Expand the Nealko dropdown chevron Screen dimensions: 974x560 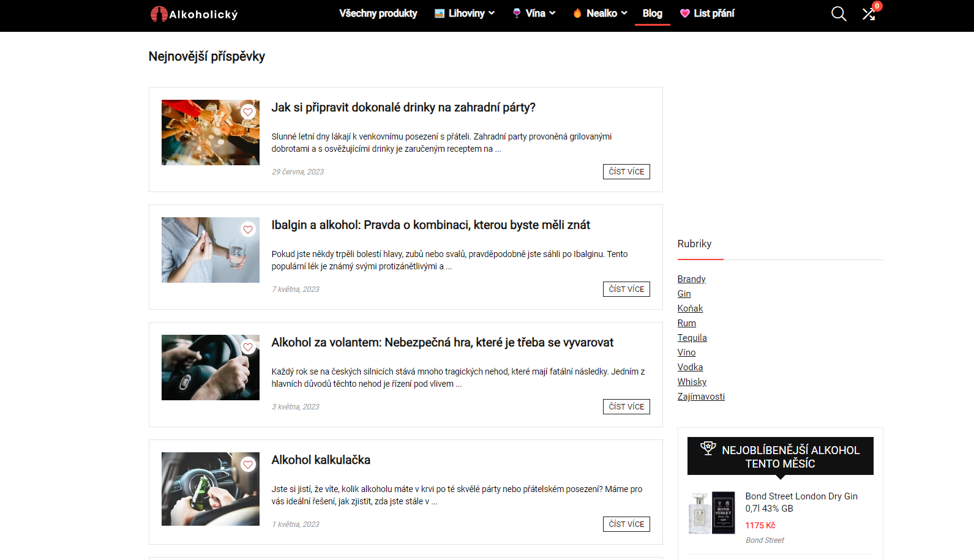[x=624, y=13]
